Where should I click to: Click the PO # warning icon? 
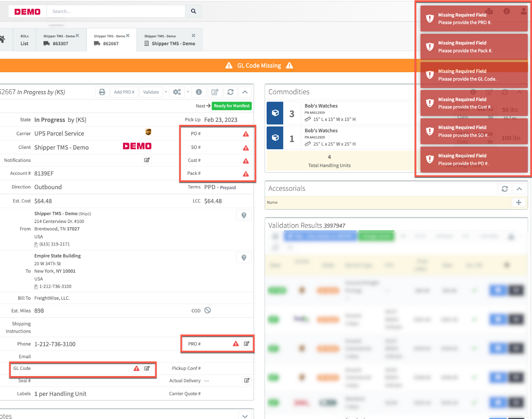coord(246,134)
